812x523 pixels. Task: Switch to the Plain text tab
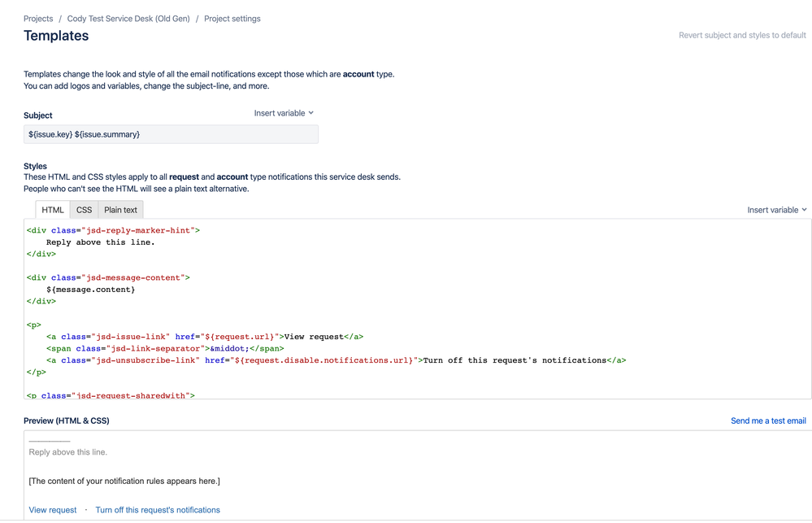pos(119,209)
